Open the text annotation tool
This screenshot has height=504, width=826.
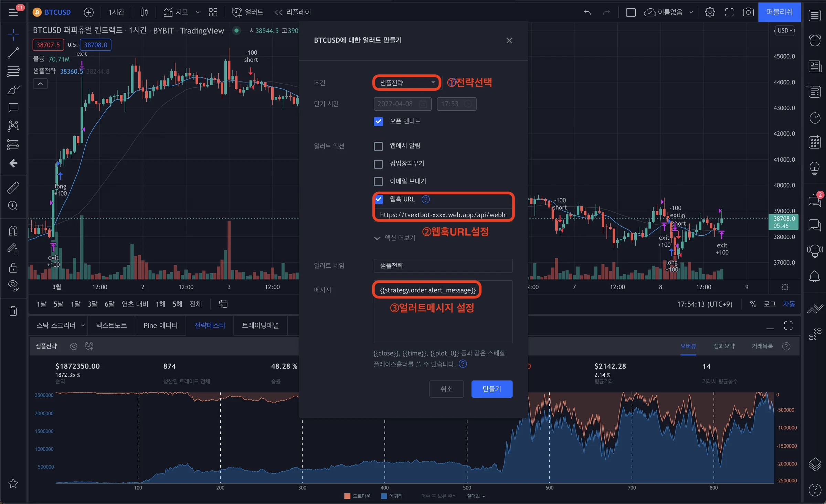13,108
